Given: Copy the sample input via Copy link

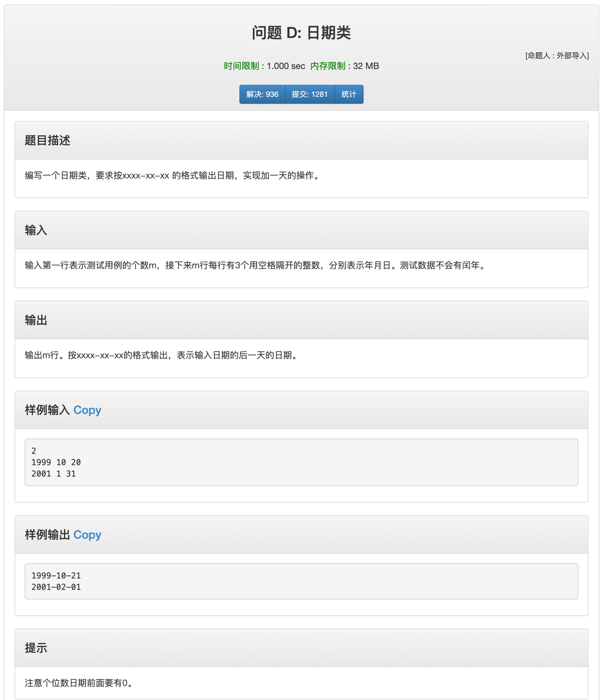Looking at the screenshot, I should (x=87, y=410).
